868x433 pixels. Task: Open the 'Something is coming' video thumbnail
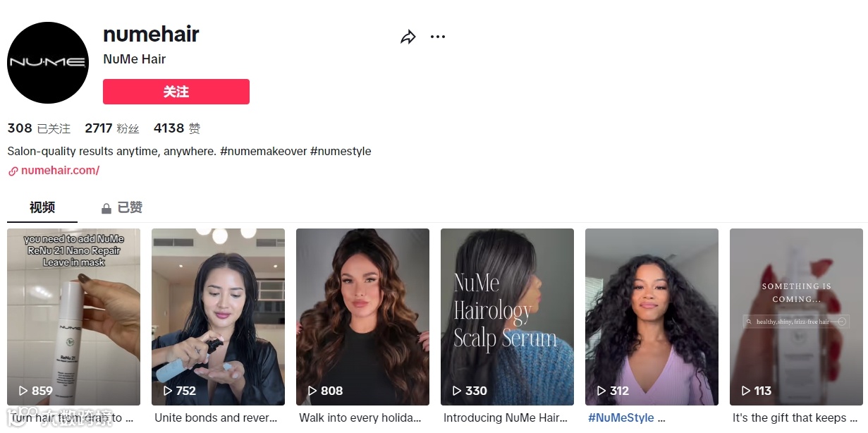pos(796,317)
